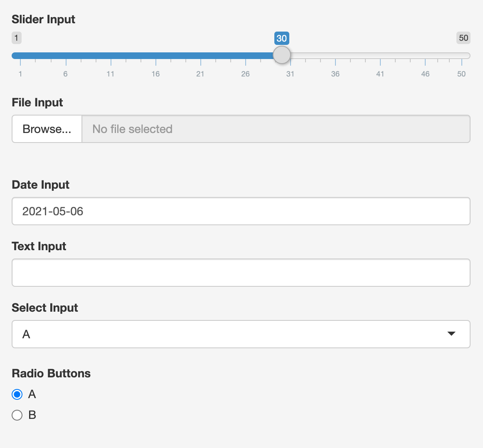
Task: Click the slider handle at value 30
Action: coord(282,55)
